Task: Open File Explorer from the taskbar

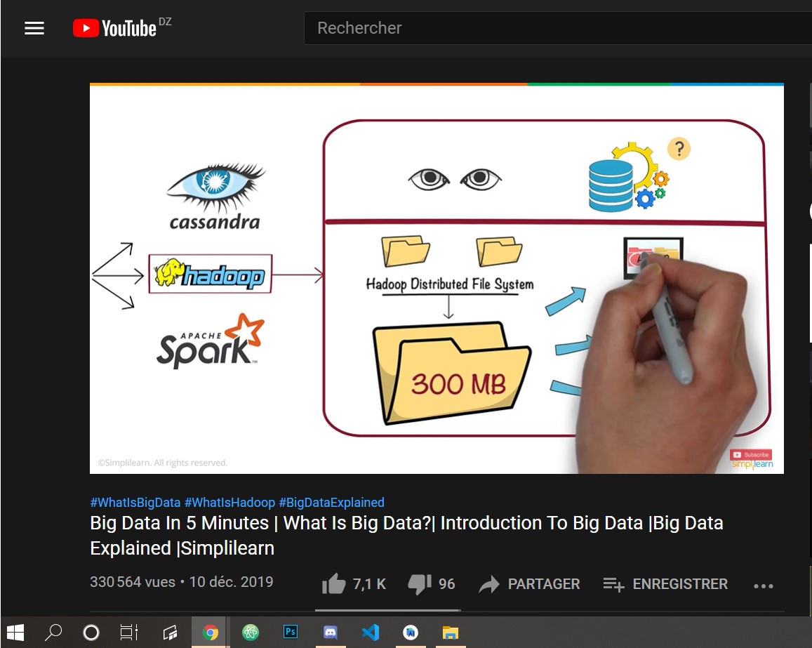Action: coord(451,633)
